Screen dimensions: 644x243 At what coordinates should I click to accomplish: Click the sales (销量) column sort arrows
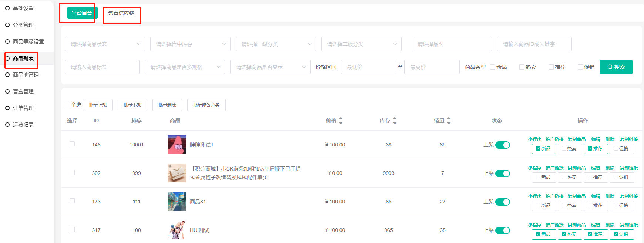pyautogui.click(x=449, y=121)
